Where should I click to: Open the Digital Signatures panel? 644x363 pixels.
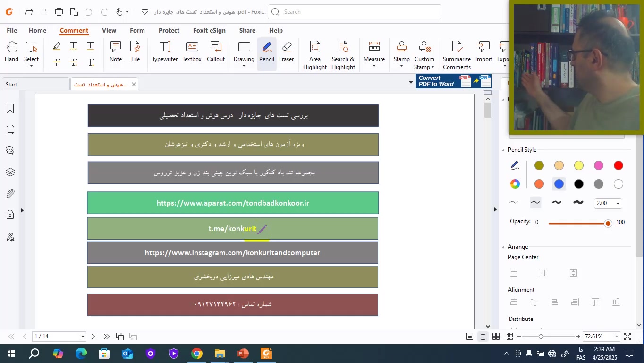[10, 237]
